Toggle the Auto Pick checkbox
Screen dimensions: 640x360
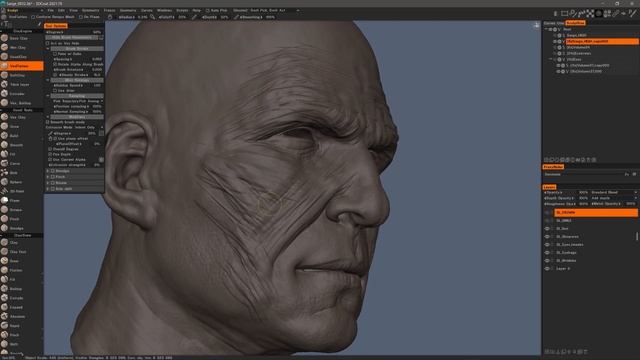(208, 10)
